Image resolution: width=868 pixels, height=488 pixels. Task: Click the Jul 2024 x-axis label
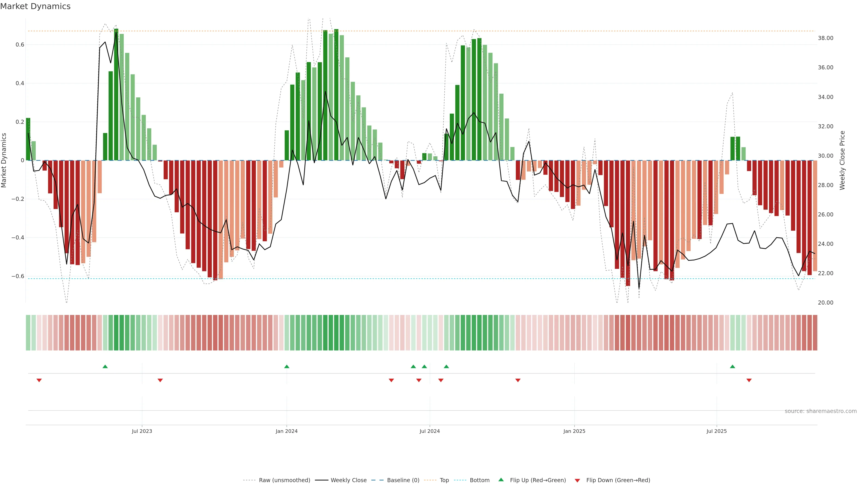pyautogui.click(x=430, y=431)
